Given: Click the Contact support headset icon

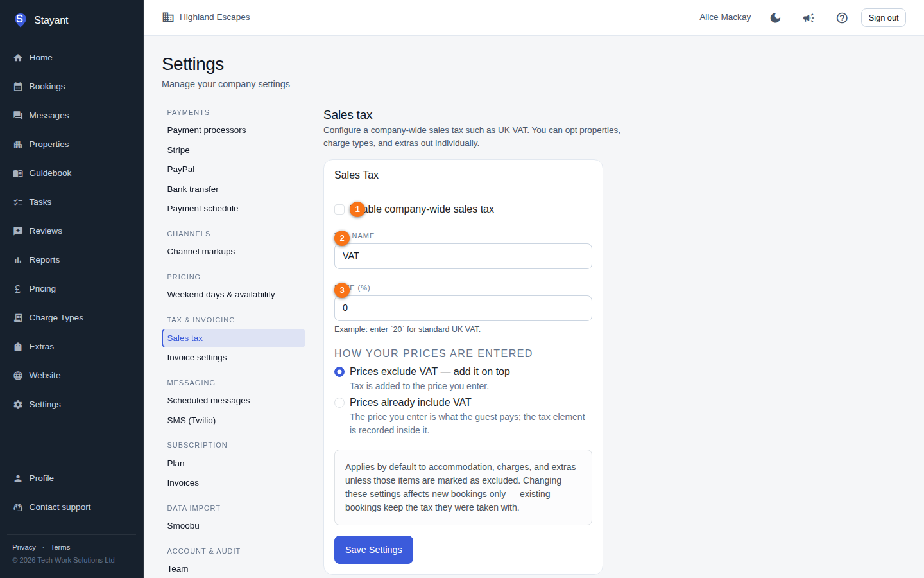Looking at the screenshot, I should point(18,507).
